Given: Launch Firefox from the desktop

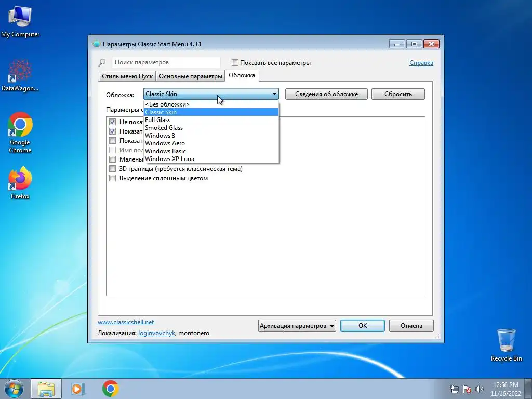Looking at the screenshot, I should click(20, 182).
